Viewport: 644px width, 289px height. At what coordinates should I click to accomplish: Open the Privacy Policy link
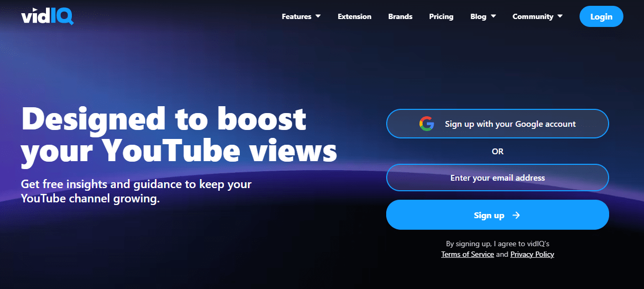point(532,254)
